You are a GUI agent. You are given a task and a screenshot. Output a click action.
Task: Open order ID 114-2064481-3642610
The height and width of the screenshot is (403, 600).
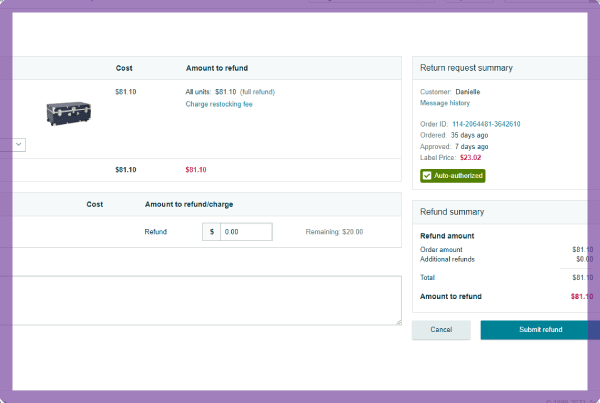[486, 124]
